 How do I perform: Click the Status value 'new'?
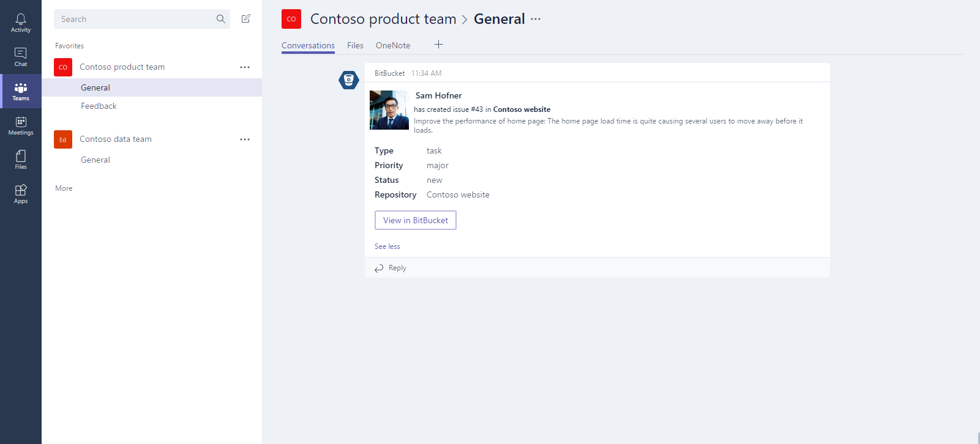434,180
